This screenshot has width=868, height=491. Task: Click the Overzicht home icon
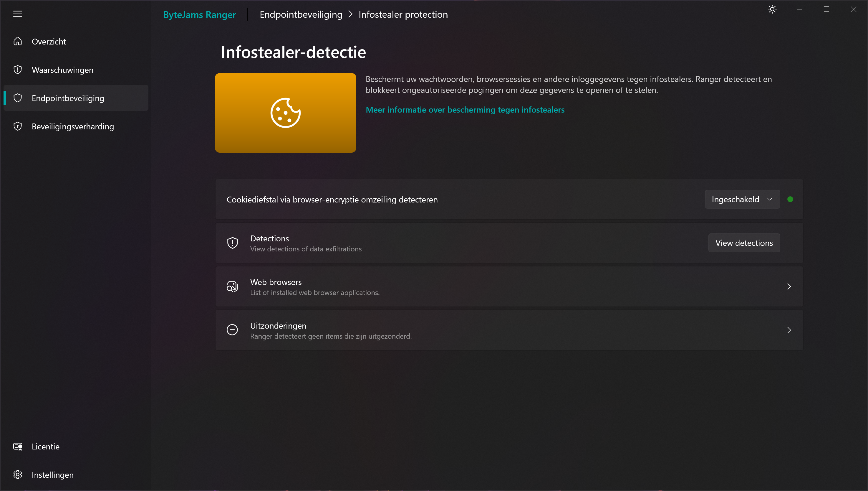pyautogui.click(x=18, y=41)
